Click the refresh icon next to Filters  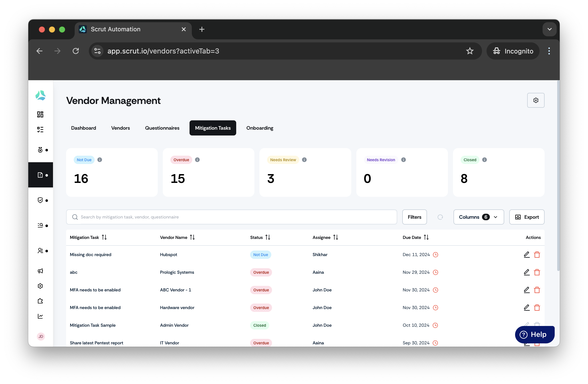pyautogui.click(x=440, y=217)
